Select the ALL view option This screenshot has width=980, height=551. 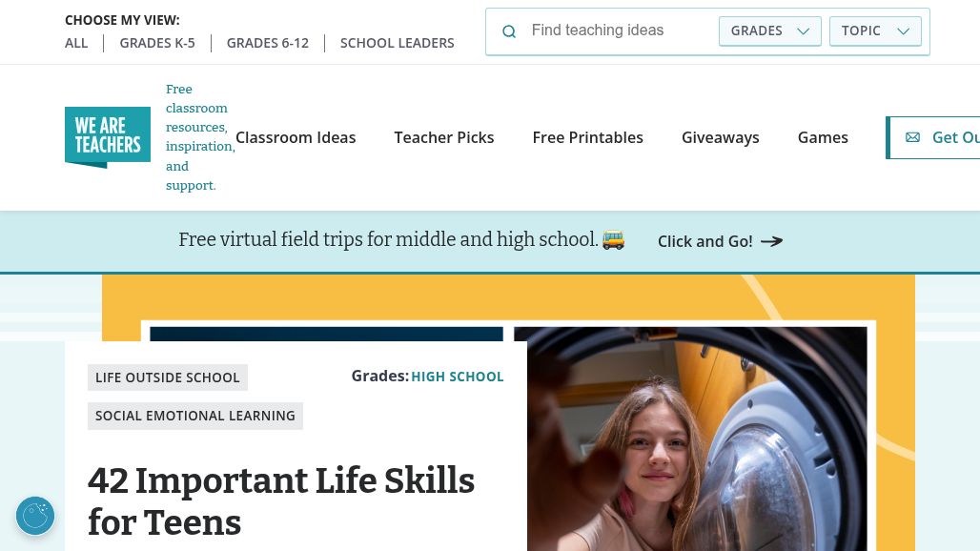tap(76, 43)
